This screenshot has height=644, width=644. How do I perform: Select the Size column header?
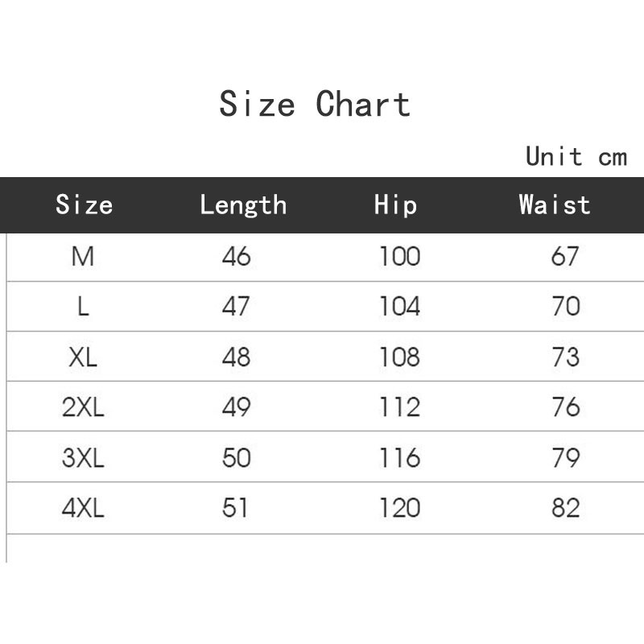[x=84, y=204]
